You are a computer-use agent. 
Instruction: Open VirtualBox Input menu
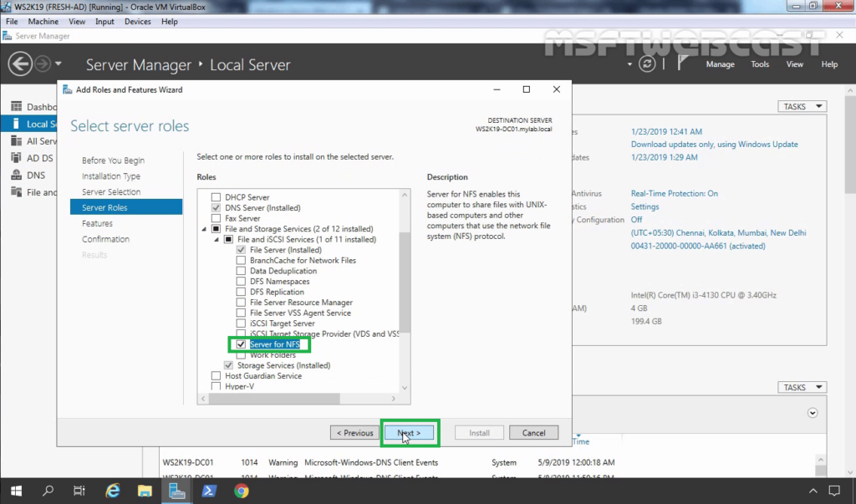tap(104, 21)
